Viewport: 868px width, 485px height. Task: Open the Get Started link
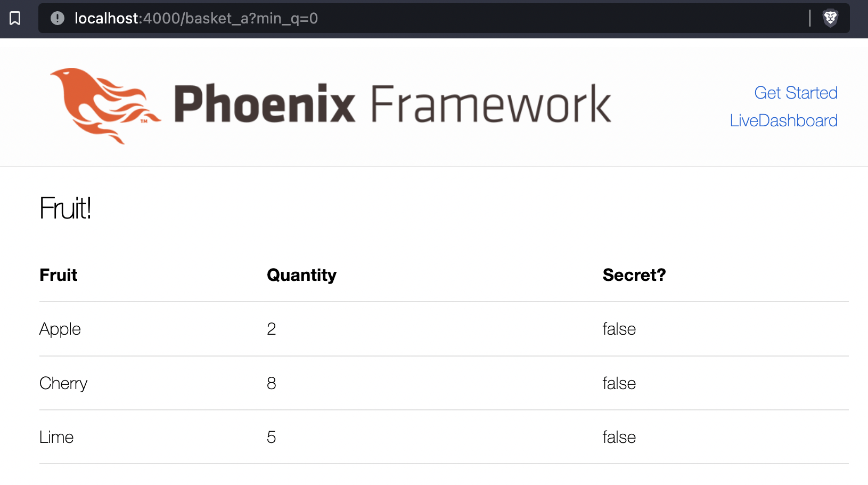click(x=796, y=93)
